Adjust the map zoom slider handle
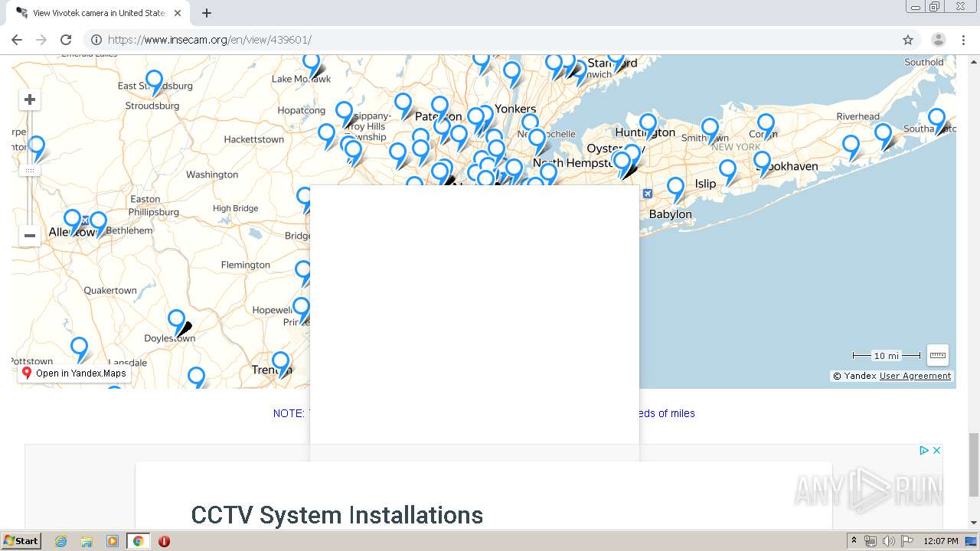The image size is (980, 551). pos(30,171)
